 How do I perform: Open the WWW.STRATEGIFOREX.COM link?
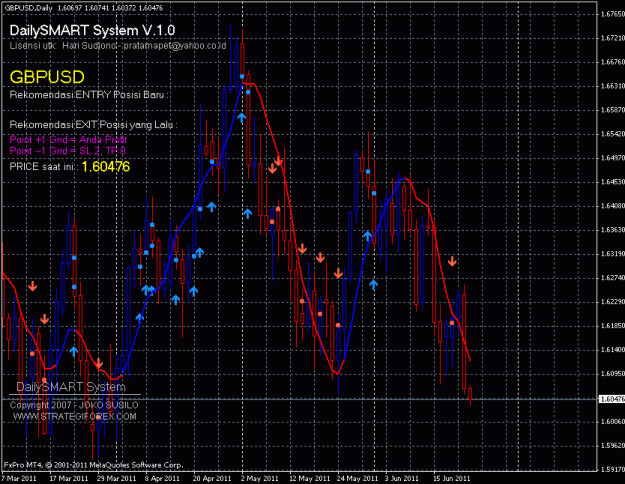click(x=75, y=417)
